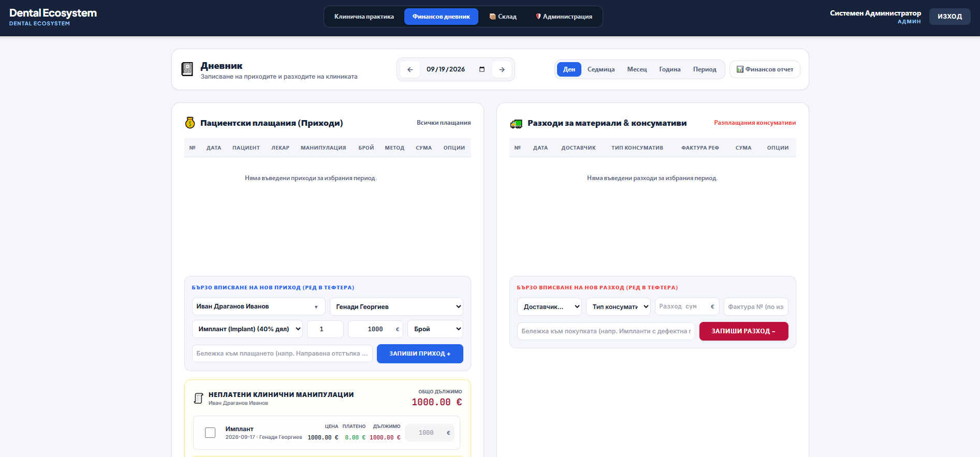Click the ОБЩО ДЪЛЖИМО total 1000.00 €

click(437, 402)
